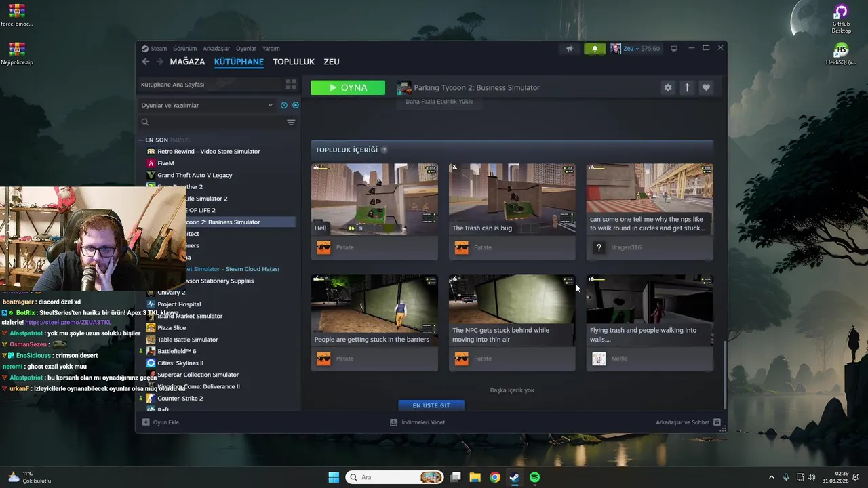The height and width of the screenshot is (488, 868).
Task: Click the up-arrow info icon beside the gear
Action: [x=687, y=87]
